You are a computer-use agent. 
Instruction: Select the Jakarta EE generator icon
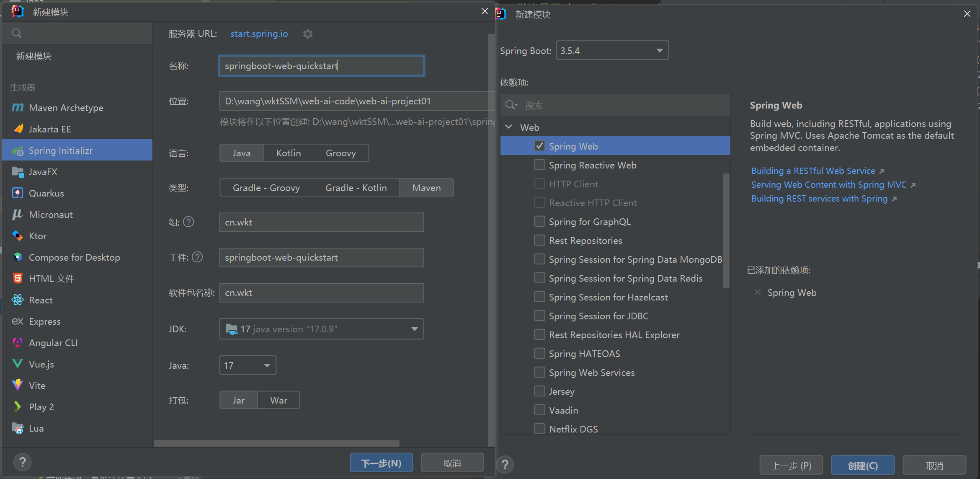[x=18, y=129]
